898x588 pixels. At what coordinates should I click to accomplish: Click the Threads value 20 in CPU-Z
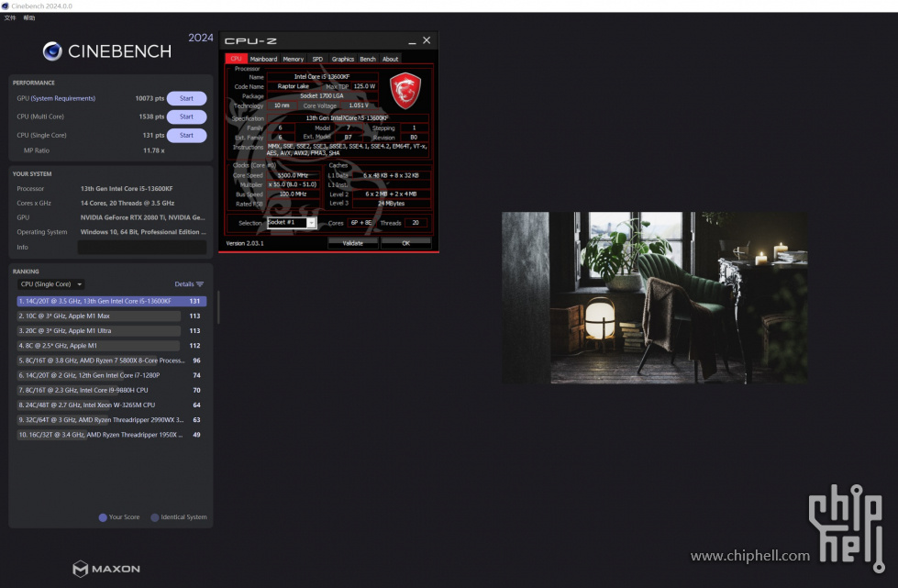coord(416,223)
